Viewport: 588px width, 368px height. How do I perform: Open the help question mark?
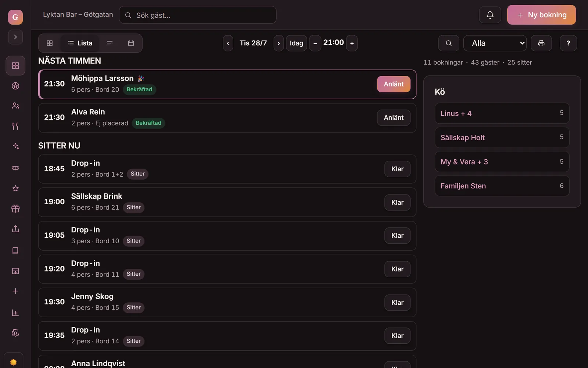568,43
